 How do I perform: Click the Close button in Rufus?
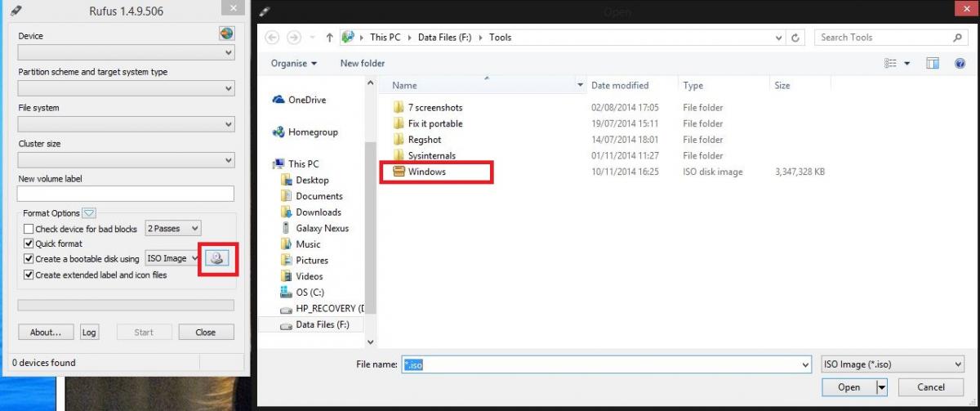coord(206,333)
